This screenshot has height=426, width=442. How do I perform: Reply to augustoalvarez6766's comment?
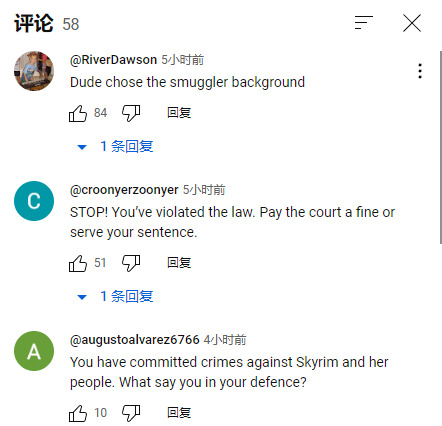tap(179, 413)
